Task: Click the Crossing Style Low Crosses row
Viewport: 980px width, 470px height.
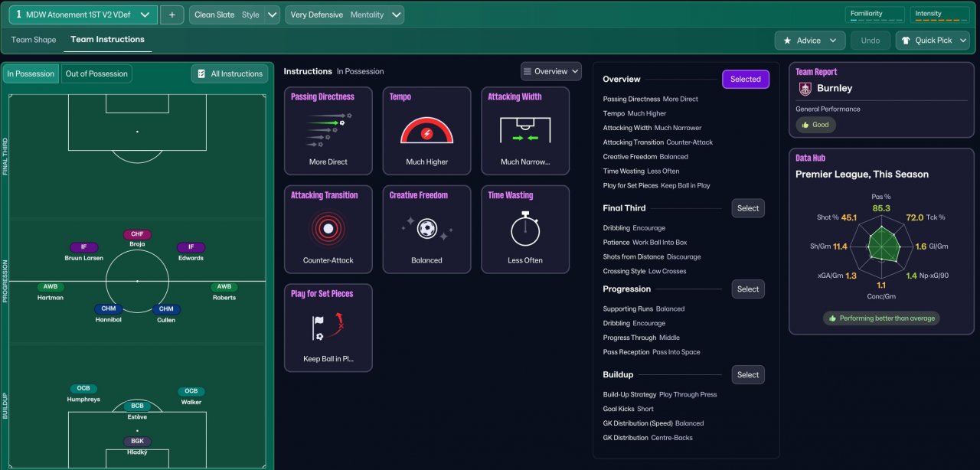Action: click(x=645, y=272)
